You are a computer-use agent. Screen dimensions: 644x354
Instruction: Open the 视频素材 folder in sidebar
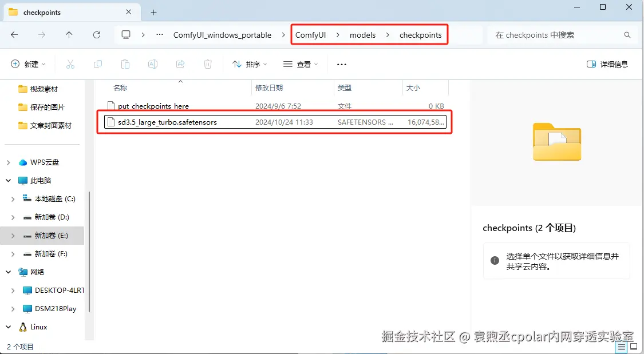click(x=44, y=89)
